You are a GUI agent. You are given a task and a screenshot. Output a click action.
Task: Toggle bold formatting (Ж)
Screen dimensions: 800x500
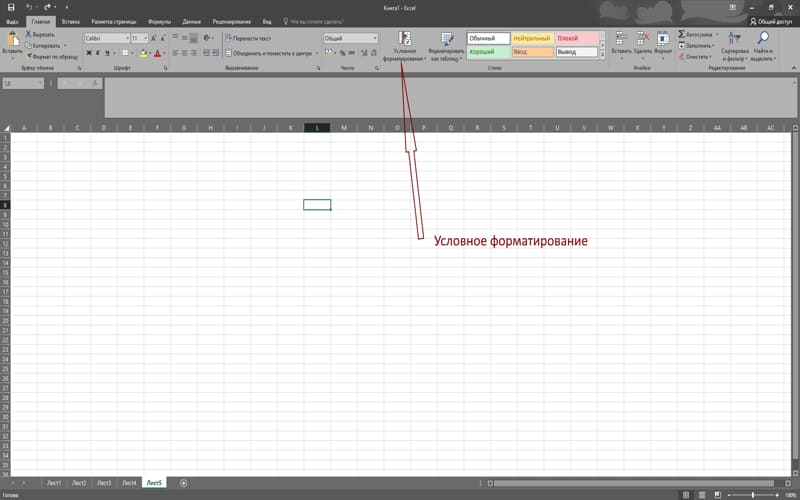89,53
